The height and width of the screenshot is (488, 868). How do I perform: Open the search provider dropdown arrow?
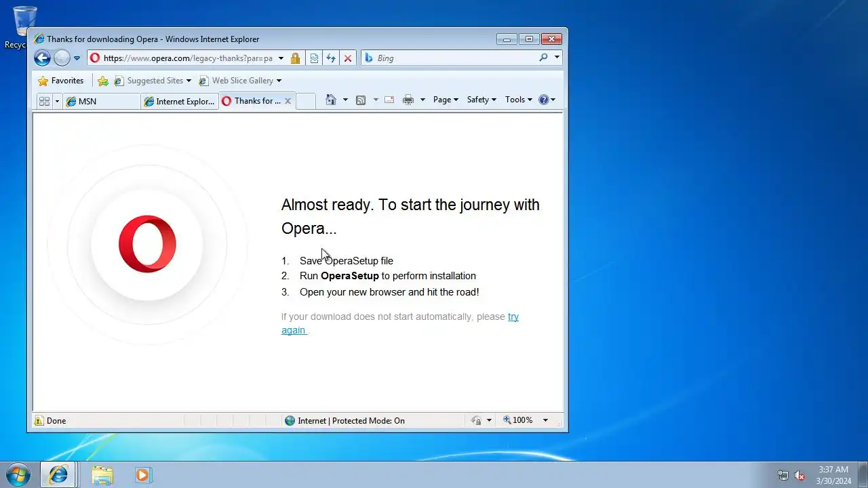pyautogui.click(x=557, y=58)
